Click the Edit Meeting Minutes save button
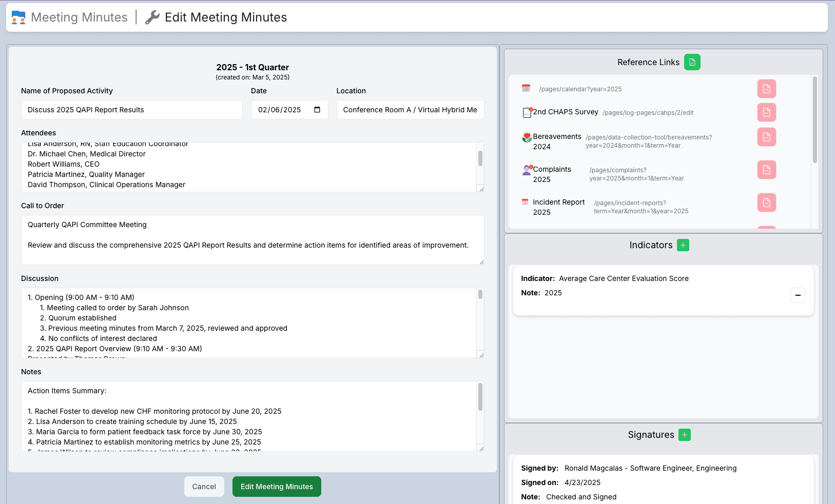The width and height of the screenshot is (835, 504). (277, 486)
